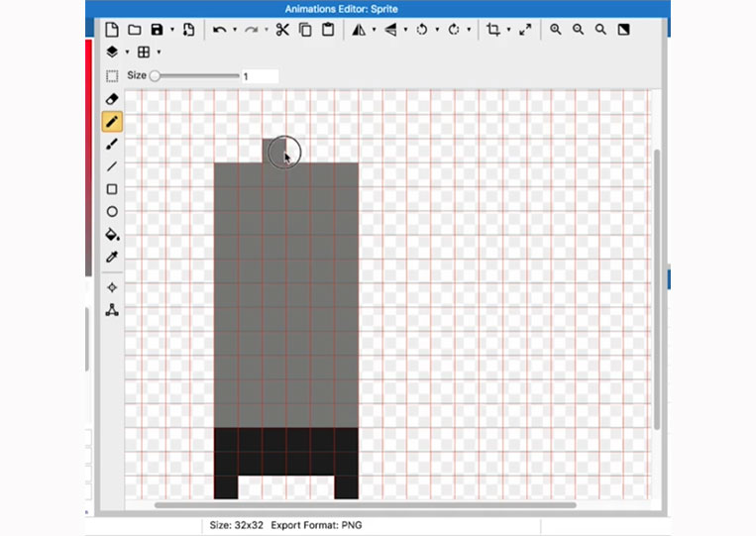Select the Line tool

[x=112, y=166]
